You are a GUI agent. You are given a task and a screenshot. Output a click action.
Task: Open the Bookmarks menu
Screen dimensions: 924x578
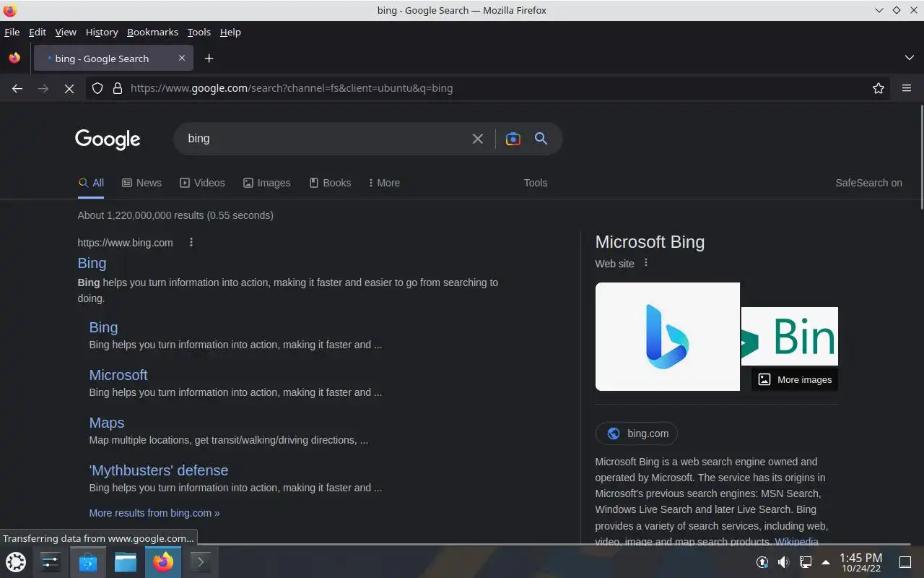[152, 32]
